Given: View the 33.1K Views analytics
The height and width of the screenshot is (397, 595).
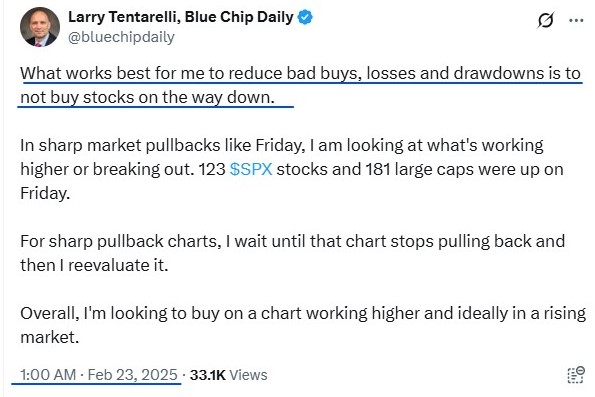Looking at the screenshot, I should point(228,375).
